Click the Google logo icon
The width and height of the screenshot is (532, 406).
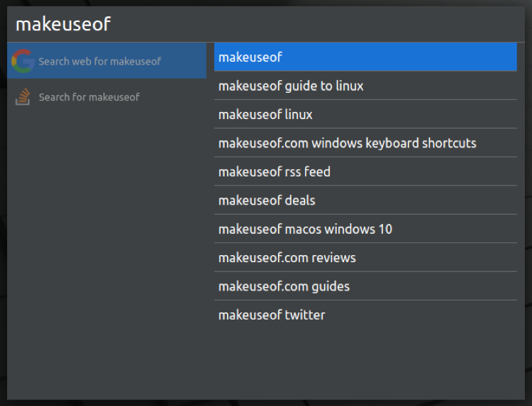click(23, 62)
